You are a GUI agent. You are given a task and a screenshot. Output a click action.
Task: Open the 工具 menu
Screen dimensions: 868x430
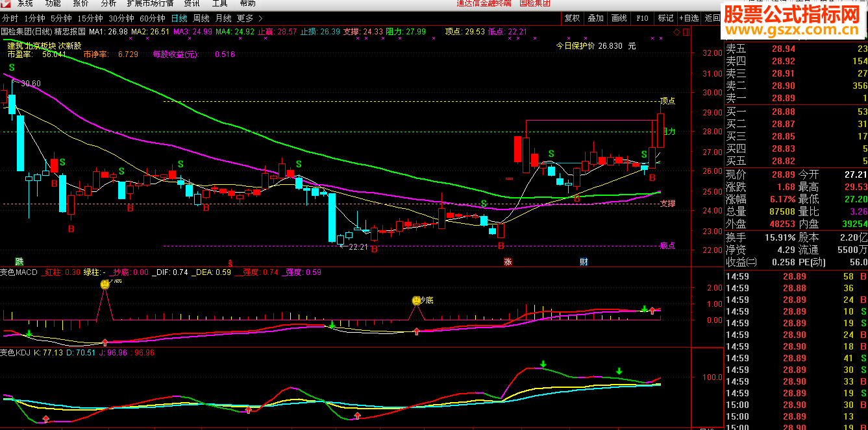pos(220,3)
